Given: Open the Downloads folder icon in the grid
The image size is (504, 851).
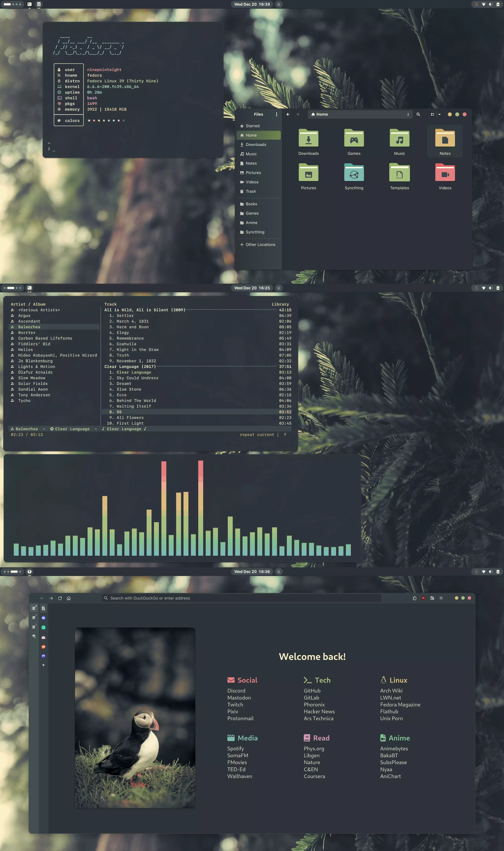Looking at the screenshot, I should pos(308,138).
